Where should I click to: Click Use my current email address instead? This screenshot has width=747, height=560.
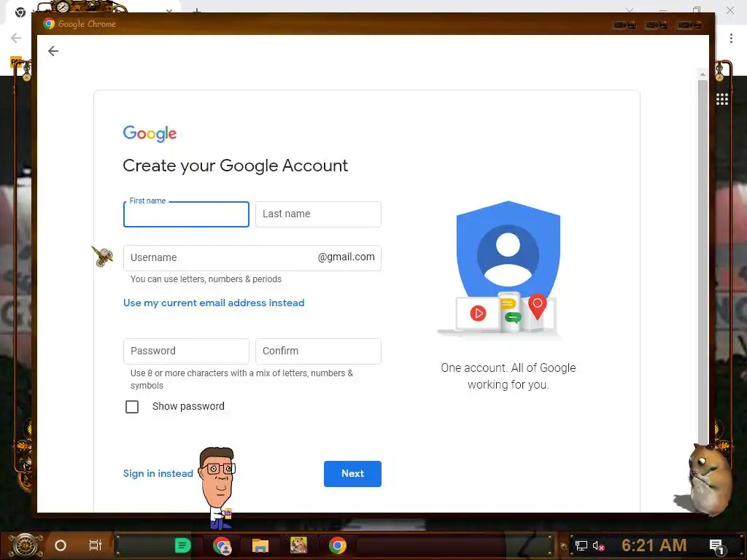tap(214, 303)
